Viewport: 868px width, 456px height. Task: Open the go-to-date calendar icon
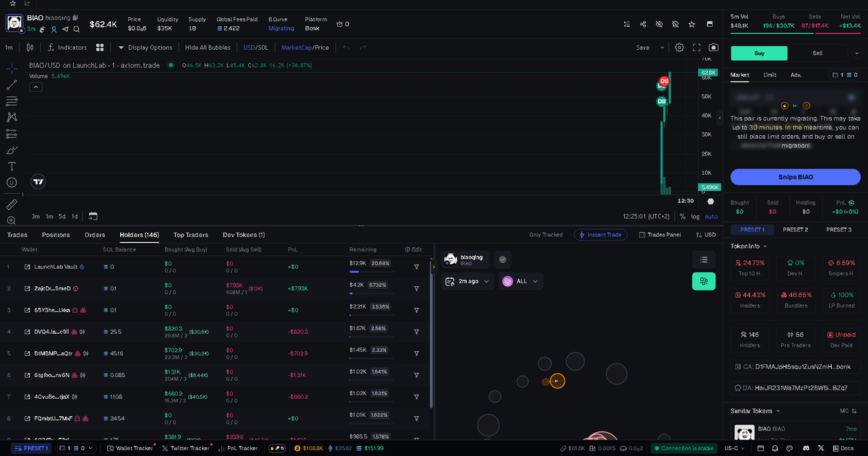[93, 216]
